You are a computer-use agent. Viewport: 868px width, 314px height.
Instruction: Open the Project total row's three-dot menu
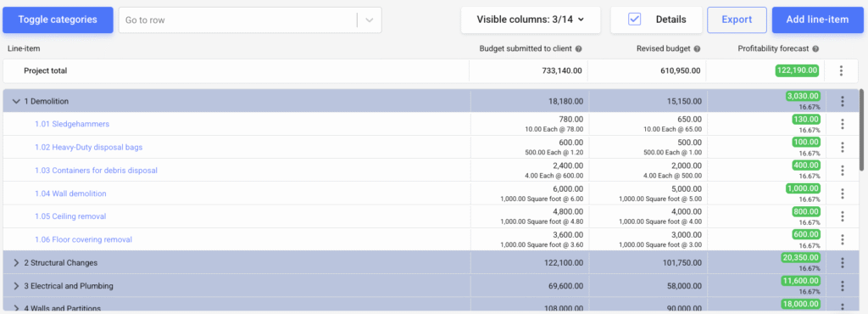pos(841,71)
